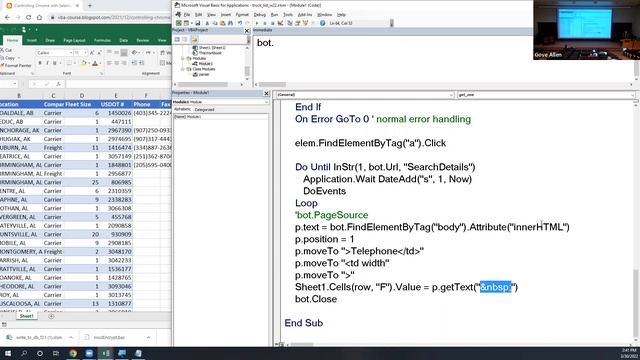The height and width of the screenshot is (360, 640).
Task: Open the (General) object dropdown in code window
Action: pos(451,95)
